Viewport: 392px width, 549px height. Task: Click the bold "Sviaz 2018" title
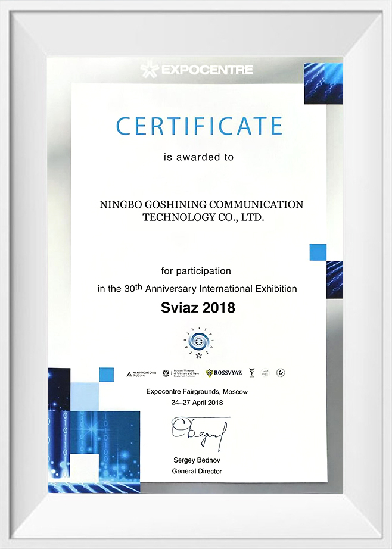click(x=198, y=308)
